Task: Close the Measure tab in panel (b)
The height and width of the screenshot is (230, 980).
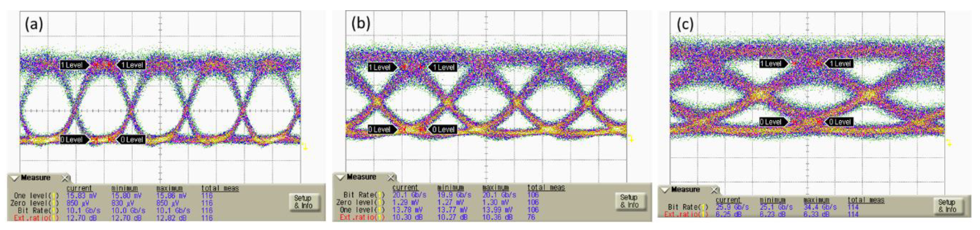Action: pyautogui.click(x=391, y=177)
